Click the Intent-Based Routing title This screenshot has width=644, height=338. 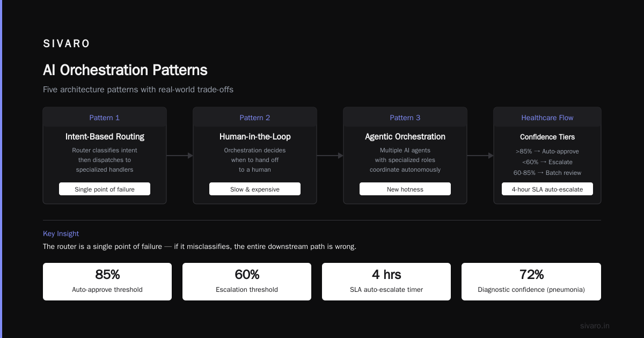click(105, 136)
